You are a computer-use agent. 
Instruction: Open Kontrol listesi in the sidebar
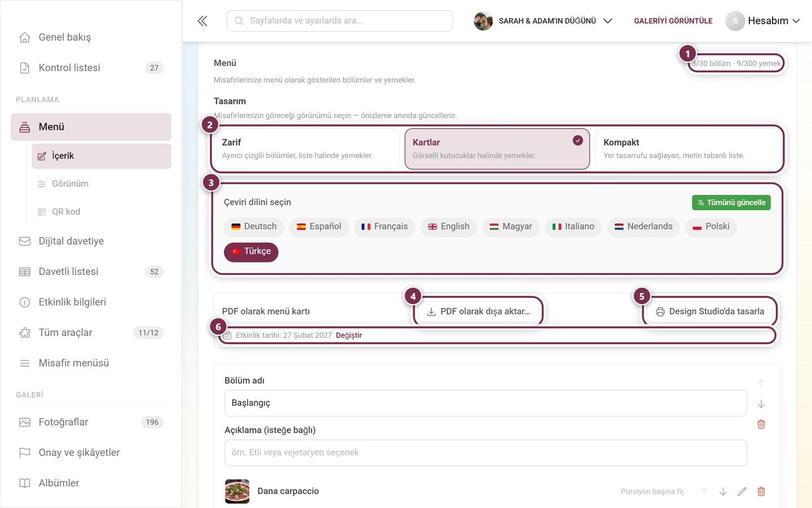tap(91, 68)
